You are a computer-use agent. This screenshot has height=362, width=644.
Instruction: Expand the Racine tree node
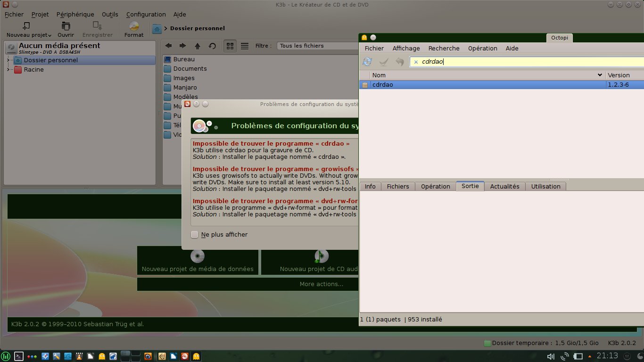coord(8,69)
